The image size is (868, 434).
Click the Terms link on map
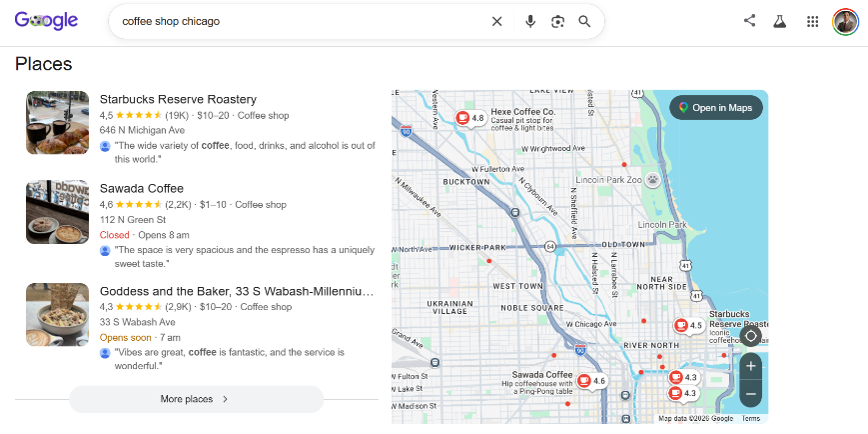click(751, 418)
